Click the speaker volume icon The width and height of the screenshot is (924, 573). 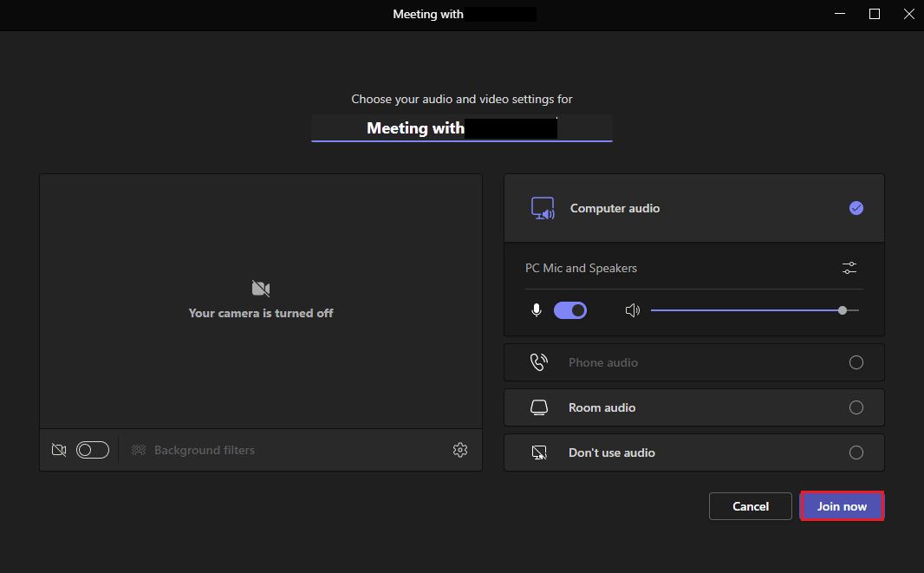(x=632, y=310)
